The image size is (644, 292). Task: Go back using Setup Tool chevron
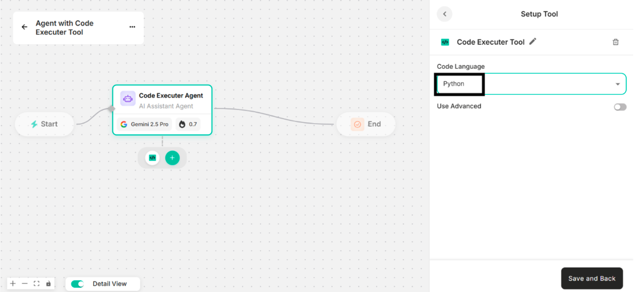pyautogui.click(x=445, y=14)
